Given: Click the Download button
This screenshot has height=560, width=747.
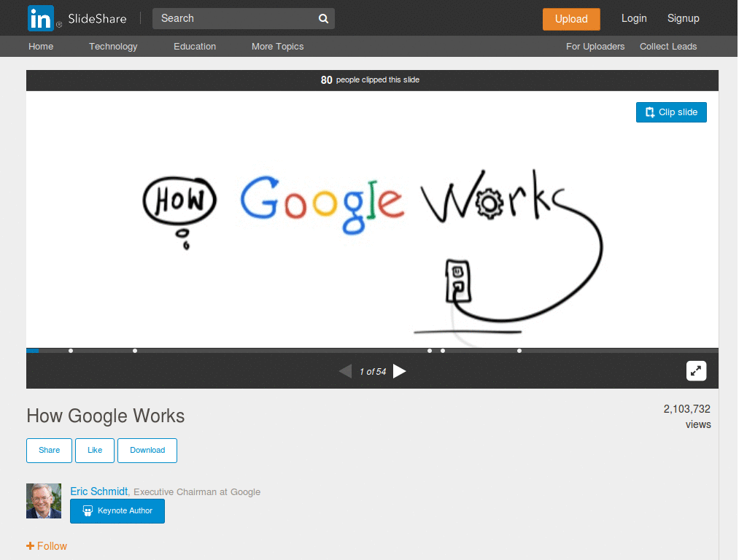Looking at the screenshot, I should [x=147, y=451].
